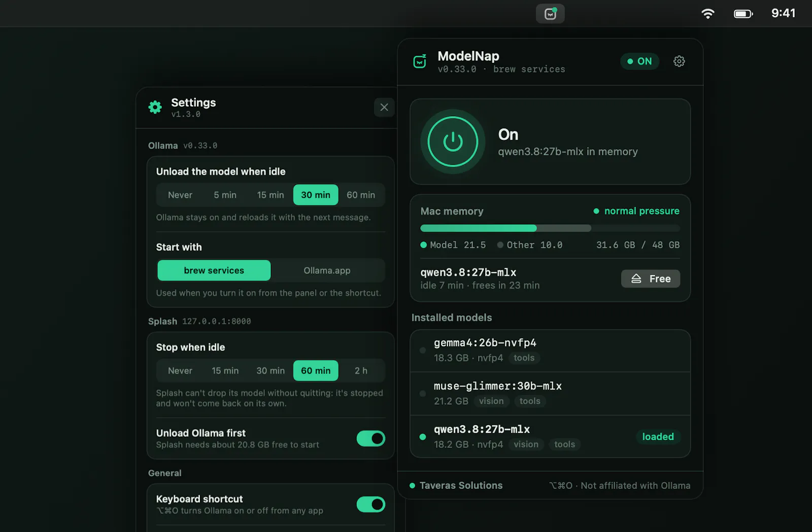Click the Wi-Fi icon in the menu bar
Viewport: 812px width, 532px height.
[707, 14]
